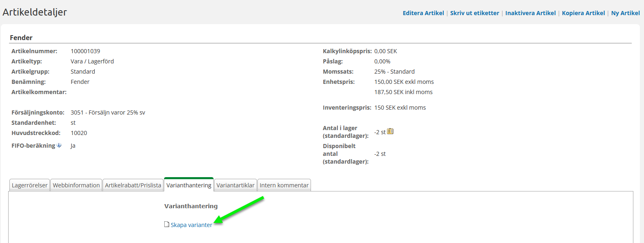Select the Artikelrabatt/Prislista tab

point(133,185)
